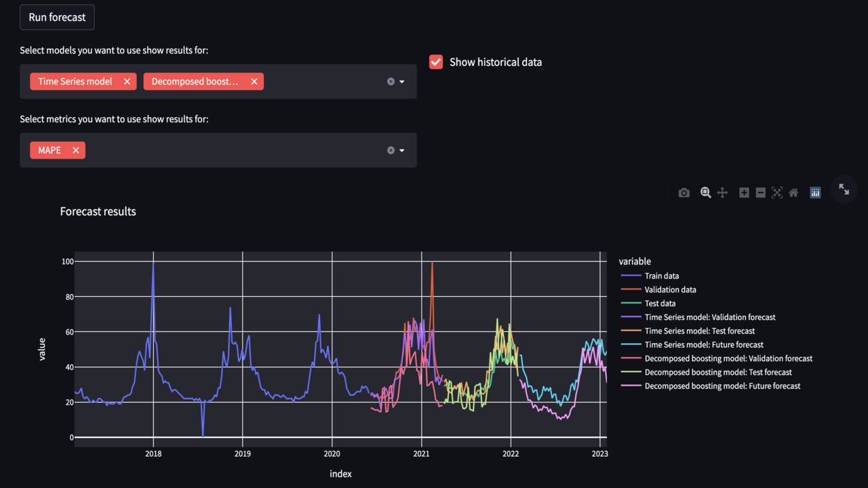Expand the models multiselect dropdown arrow
This screenshot has width=868, height=488.
click(402, 81)
